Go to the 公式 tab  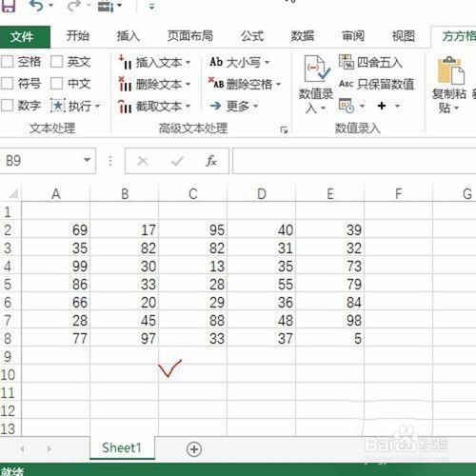tap(252, 36)
